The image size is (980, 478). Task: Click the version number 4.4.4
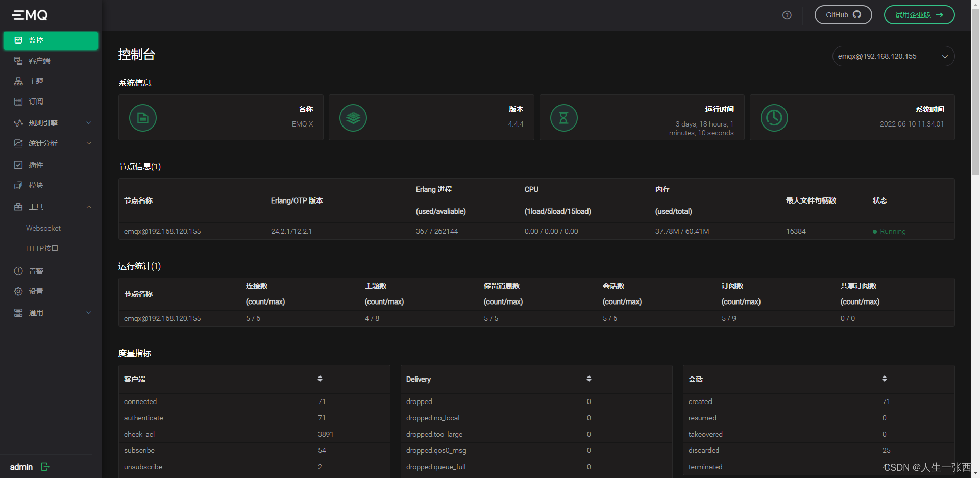(x=516, y=124)
